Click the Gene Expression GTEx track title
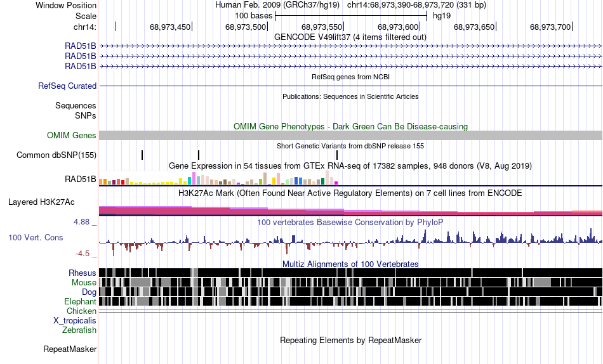This screenshot has height=364, width=603. click(x=350, y=166)
